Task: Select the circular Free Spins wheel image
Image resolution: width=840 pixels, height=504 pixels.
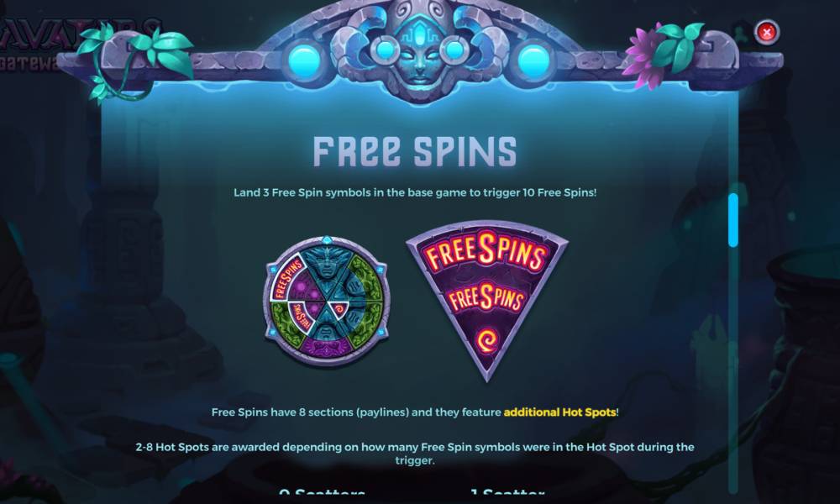Action: click(x=327, y=302)
